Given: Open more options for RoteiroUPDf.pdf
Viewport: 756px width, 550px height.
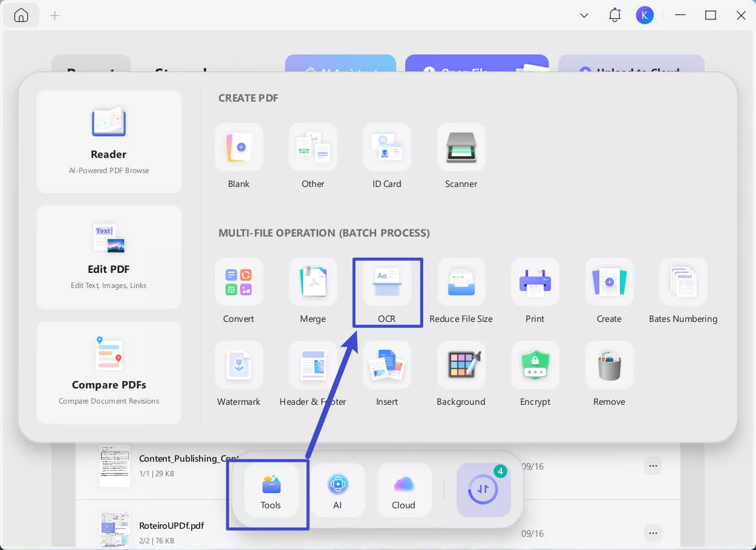Looking at the screenshot, I should (x=653, y=533).
